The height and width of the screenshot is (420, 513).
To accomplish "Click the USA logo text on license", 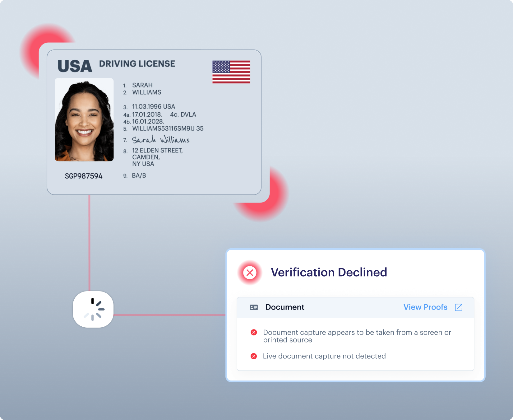I will tap(75, 66).
